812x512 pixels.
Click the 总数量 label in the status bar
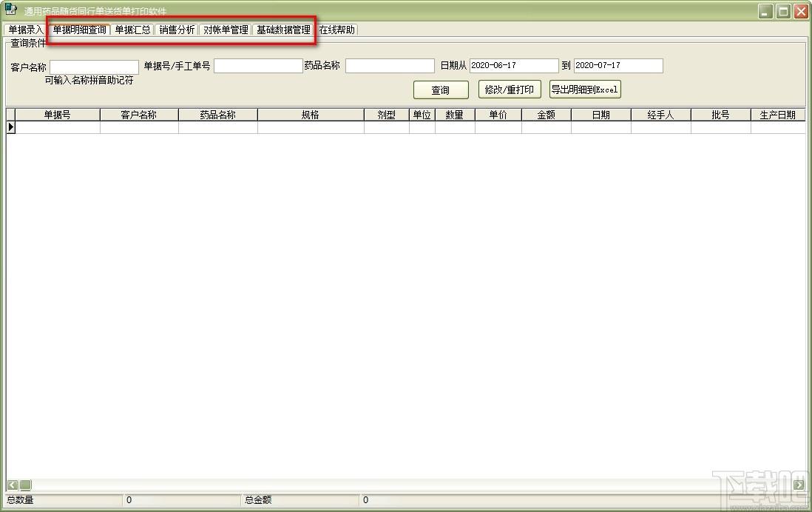(x=20, y=500)
